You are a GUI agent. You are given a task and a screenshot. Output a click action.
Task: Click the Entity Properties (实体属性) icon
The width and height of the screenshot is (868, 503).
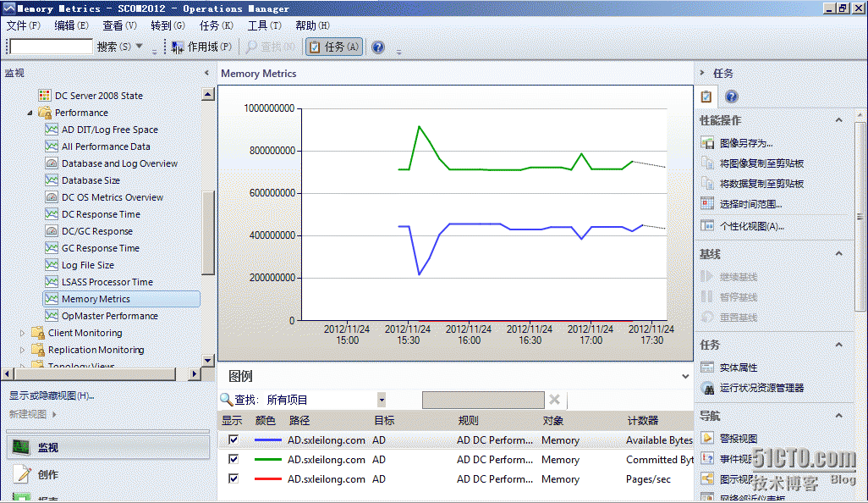(x=707, y=368)
